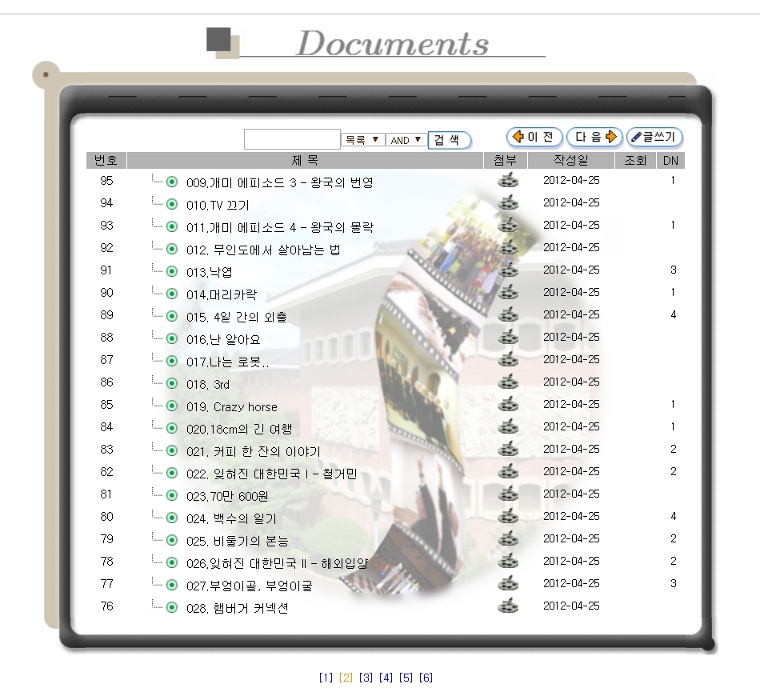Viewport: 760px width, 700px height.
Task: Click green bullet icon beside 018. 3rd
Action: point(172,383)
